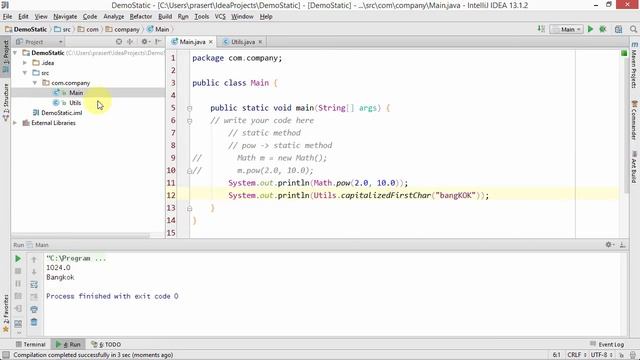Close the Utils.java tab
This screenshot has height=360, width=640.
click(260, 42)
